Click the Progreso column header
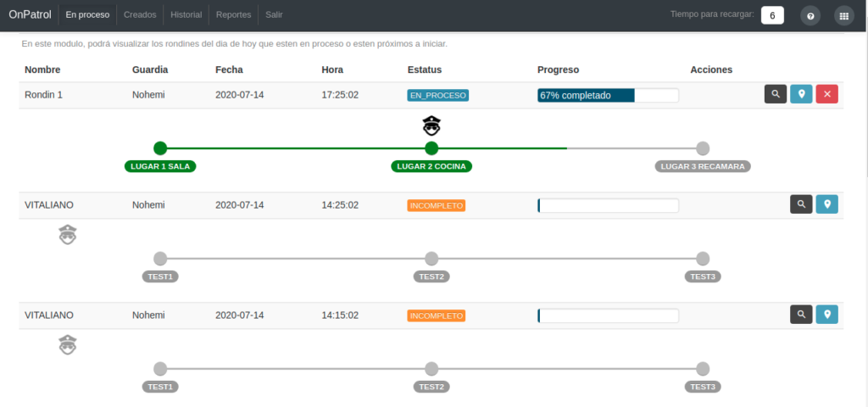Image resolution: width=868 pixels, height=407 pixels. click(x=558, y=70)
